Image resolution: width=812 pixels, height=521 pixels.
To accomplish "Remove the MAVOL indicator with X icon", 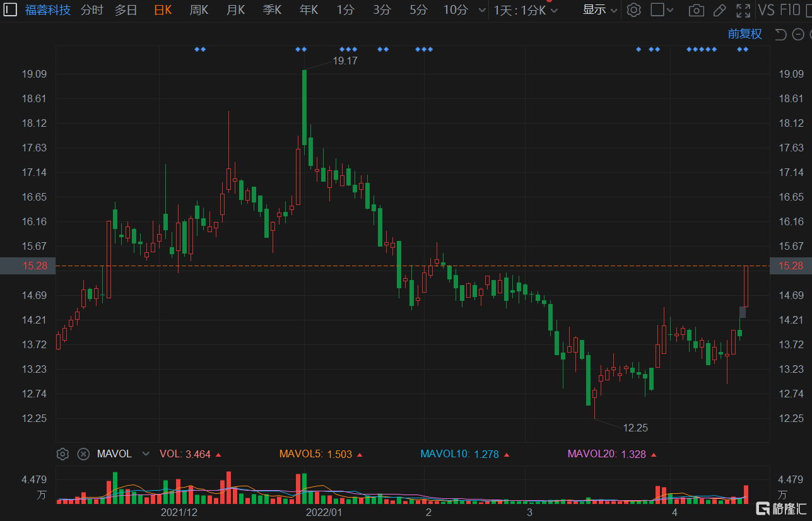I will coord(83,454).
